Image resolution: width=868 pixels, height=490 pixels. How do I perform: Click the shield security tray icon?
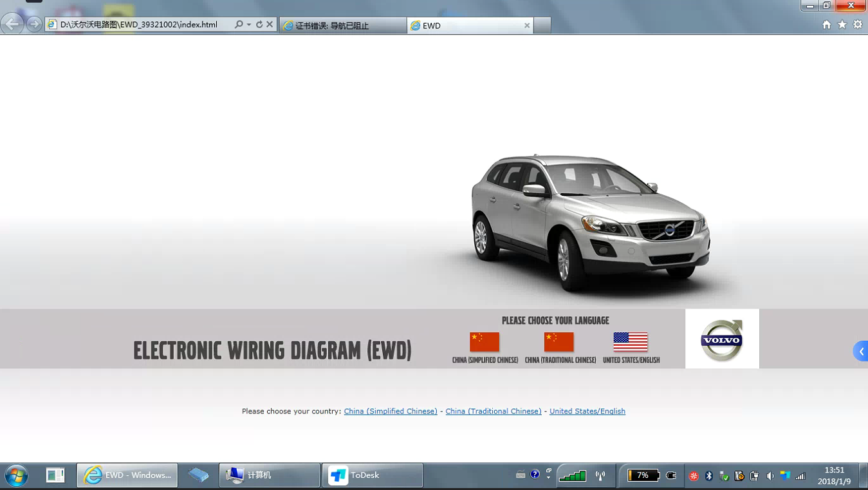(739, 476)
